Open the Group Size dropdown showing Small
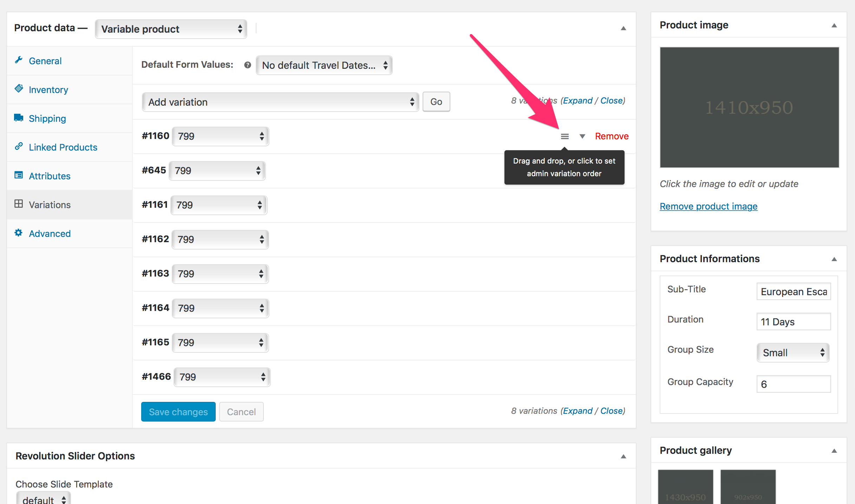This screenshot has height=504, width=855. click(793, 353)
